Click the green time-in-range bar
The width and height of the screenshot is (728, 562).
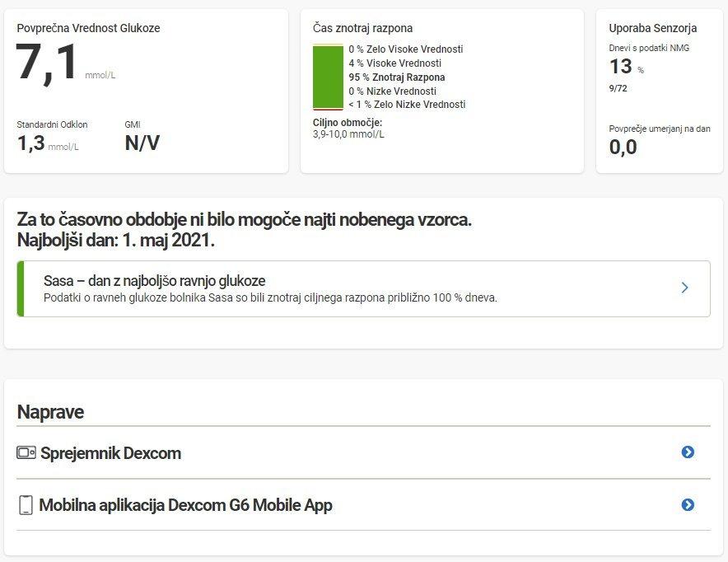tap(328, 77)
